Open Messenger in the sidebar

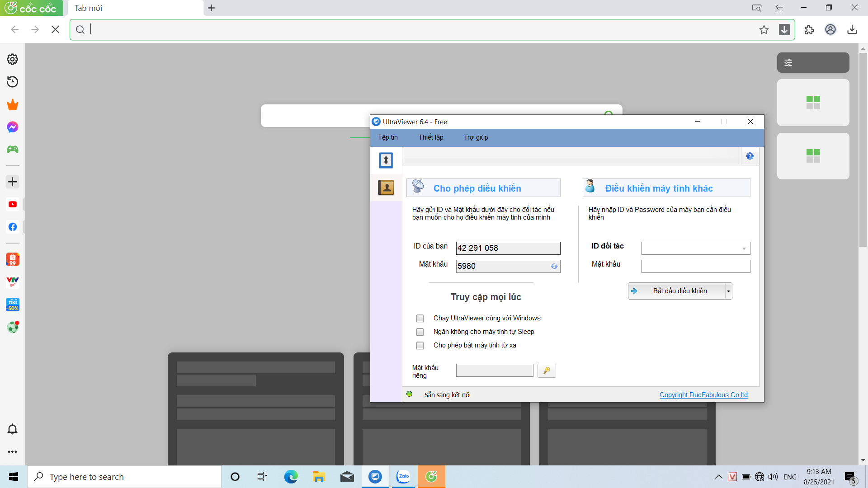click(13, 127)
